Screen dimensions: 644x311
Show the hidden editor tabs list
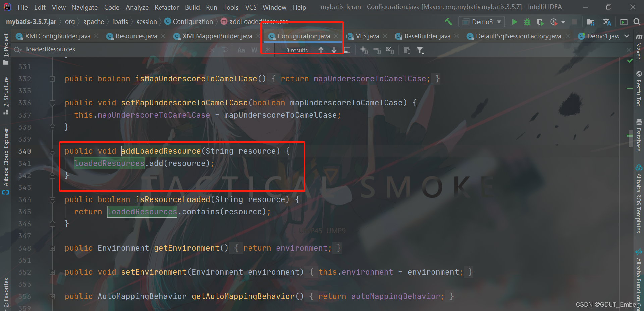coord(627,36)
